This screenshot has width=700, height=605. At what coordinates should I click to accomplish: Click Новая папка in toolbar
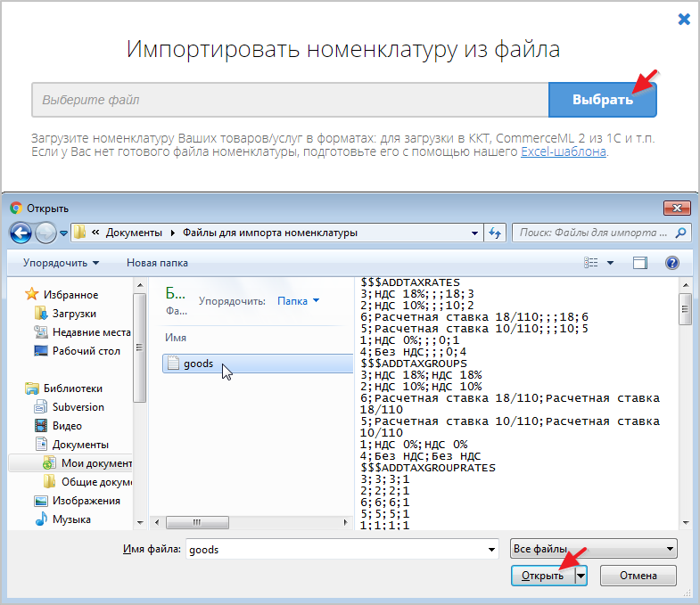(157, 263)
